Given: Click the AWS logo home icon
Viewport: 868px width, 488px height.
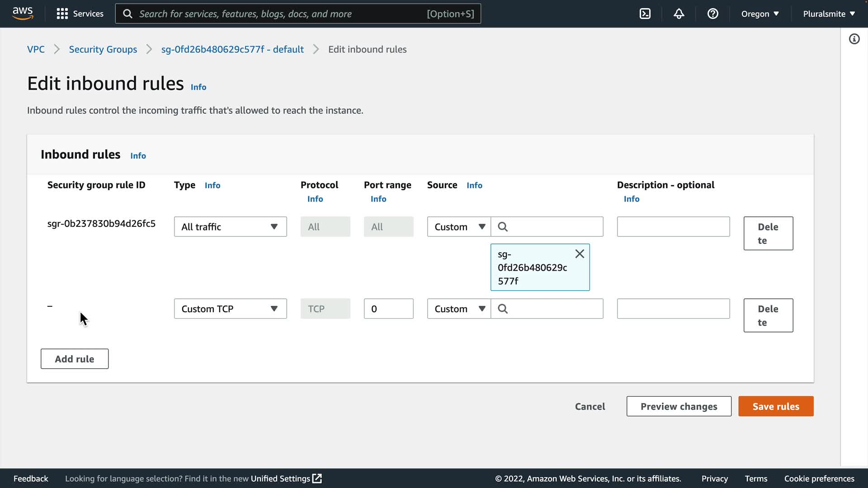Looking at the screenshot, I should 23,14.
